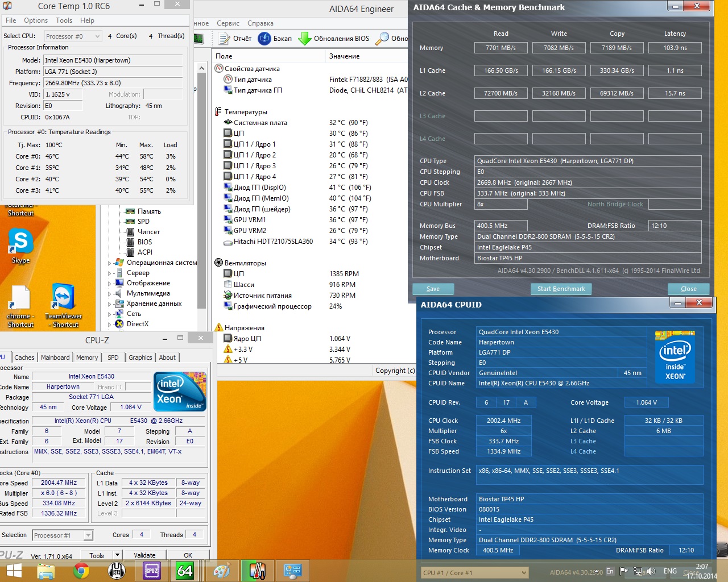Click the Обновления BIOS green arrow icon
This screenshot has width=728, height=582.
(x=305, y=38)
